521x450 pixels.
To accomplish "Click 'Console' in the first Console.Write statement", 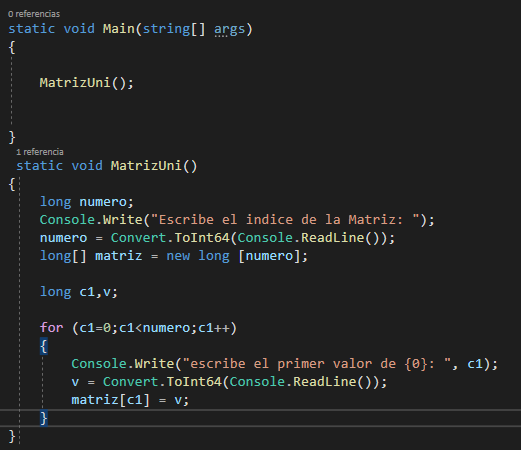I will click(67, 220).
